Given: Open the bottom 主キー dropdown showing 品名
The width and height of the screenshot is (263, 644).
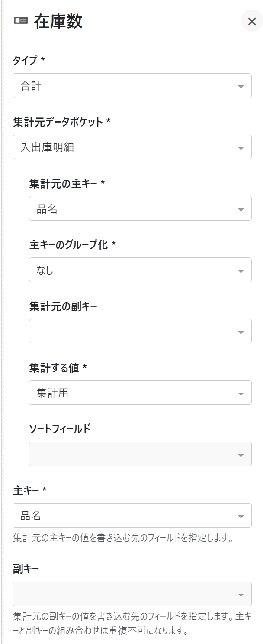Looking at the screenshot, I should tap(125, 516).
